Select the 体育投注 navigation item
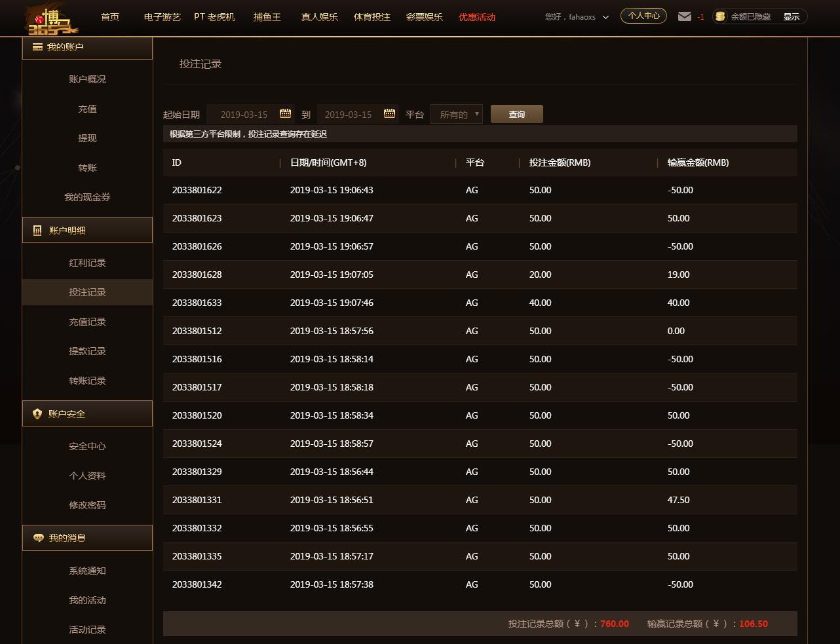Screen dimensions: 840x644 pyautogui.click(x=372, y=17)
